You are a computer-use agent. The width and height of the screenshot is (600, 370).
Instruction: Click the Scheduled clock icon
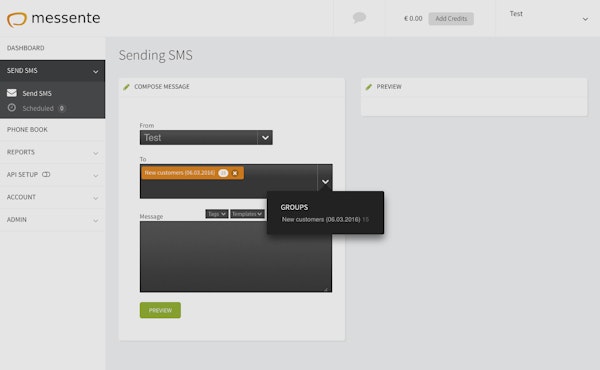pyautogui.click(x=12, y=108)
